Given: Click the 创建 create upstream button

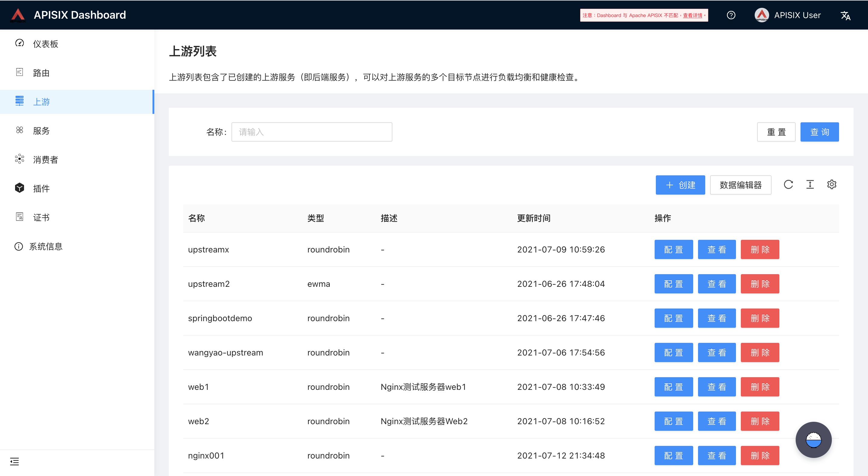Looking at the screenshot, I should click(x=680, y=185).
